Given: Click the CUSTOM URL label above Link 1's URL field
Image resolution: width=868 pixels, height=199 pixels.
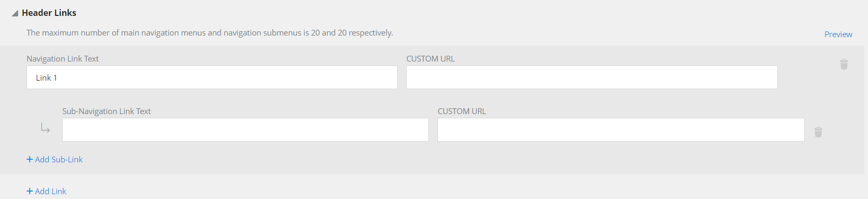Looking at the screenshot, I should [431, 59].
